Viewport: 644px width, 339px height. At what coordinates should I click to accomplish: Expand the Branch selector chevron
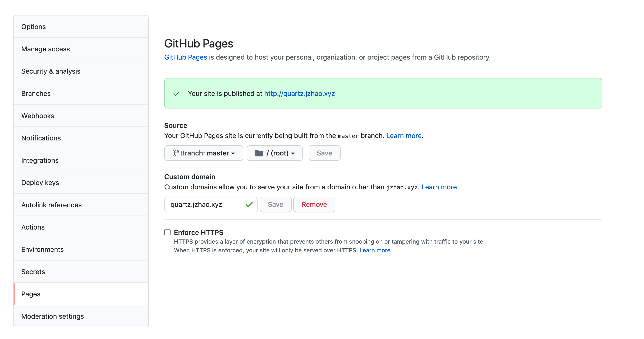pos(233,154)
